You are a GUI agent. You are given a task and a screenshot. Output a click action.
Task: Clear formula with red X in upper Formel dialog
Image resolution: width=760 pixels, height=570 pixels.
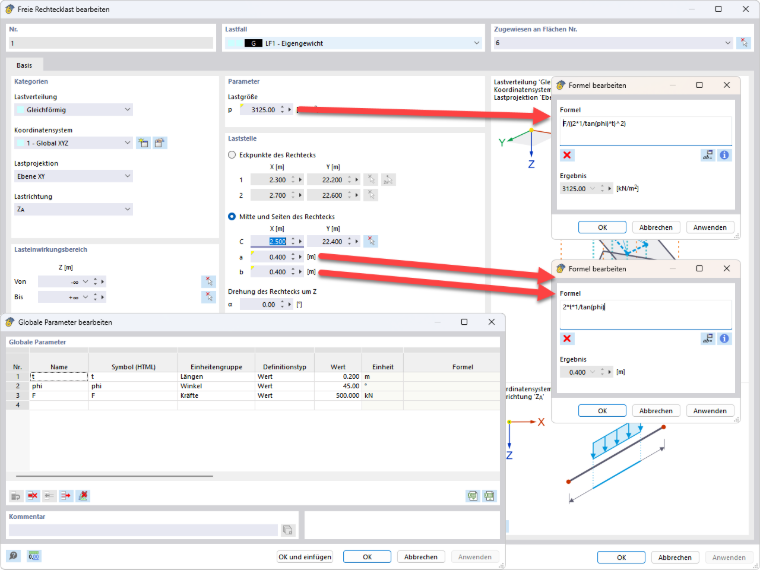[567, 155]
